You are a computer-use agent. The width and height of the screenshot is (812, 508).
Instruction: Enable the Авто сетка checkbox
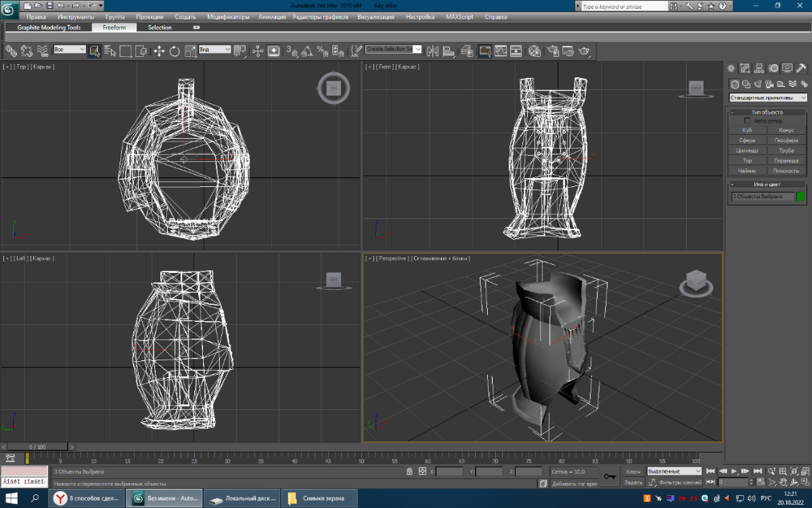(749, 120)
